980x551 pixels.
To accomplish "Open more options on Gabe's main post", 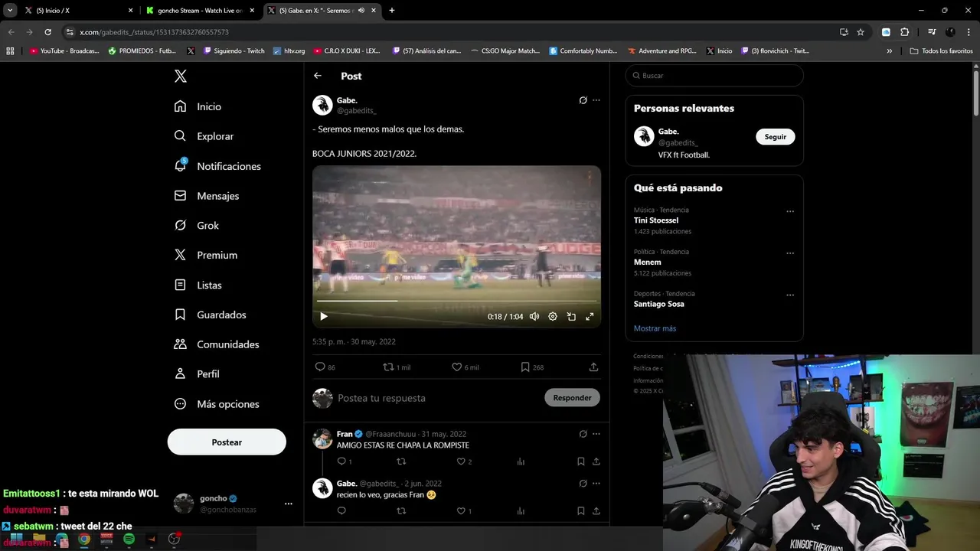I will [x=596, y=100].
